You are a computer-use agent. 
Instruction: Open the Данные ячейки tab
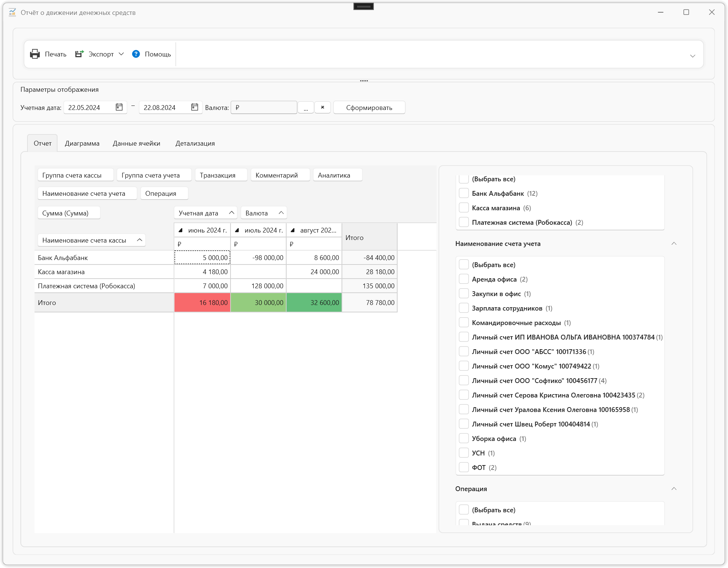137,143
